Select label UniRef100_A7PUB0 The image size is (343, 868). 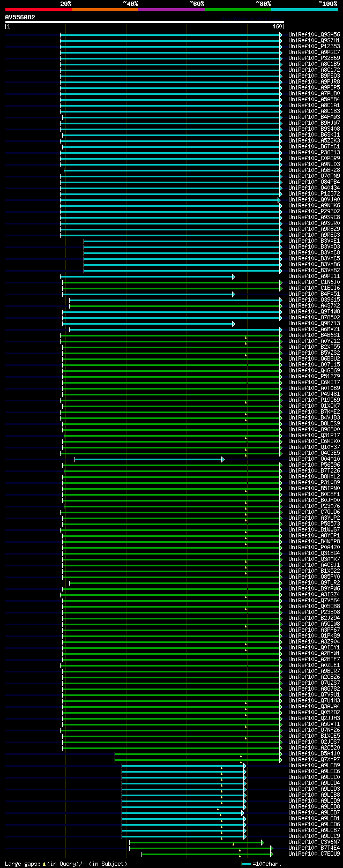314,93
